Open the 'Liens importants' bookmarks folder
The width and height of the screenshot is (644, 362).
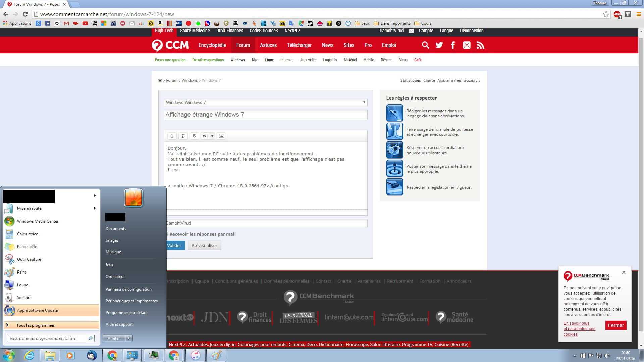coord(391,23)
